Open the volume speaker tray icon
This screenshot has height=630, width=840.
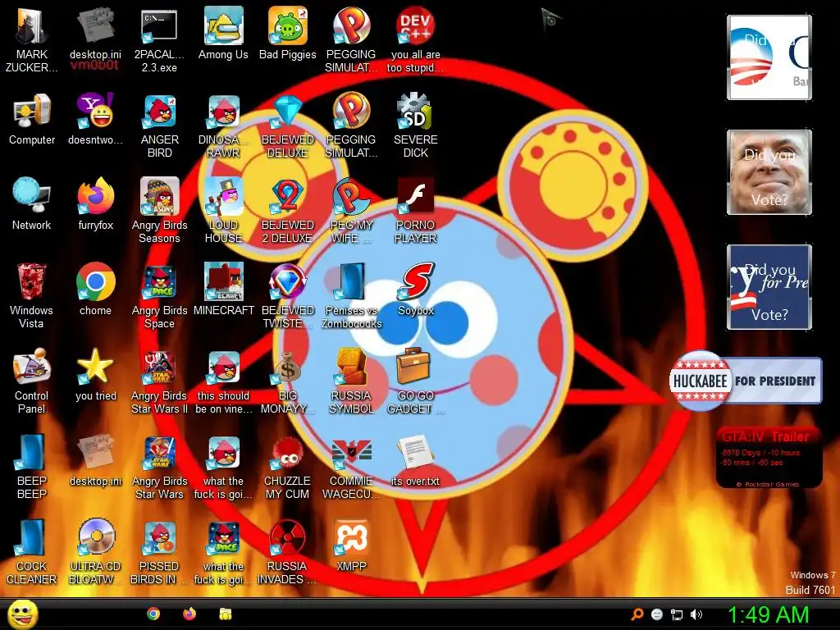pos(696,614)
